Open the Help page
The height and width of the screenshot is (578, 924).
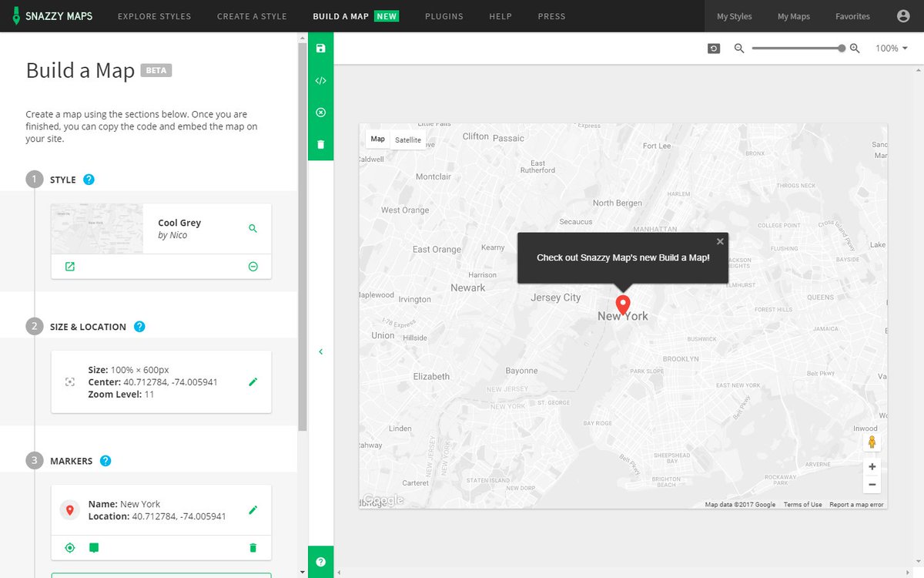[500, 16]
